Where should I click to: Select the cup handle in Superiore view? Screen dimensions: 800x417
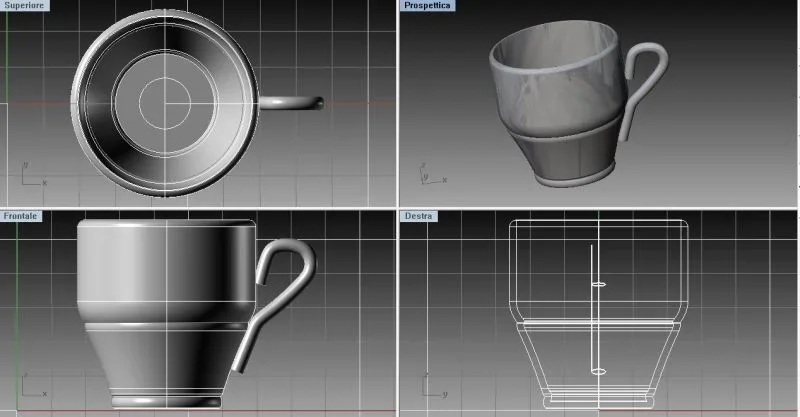[291, 102]
